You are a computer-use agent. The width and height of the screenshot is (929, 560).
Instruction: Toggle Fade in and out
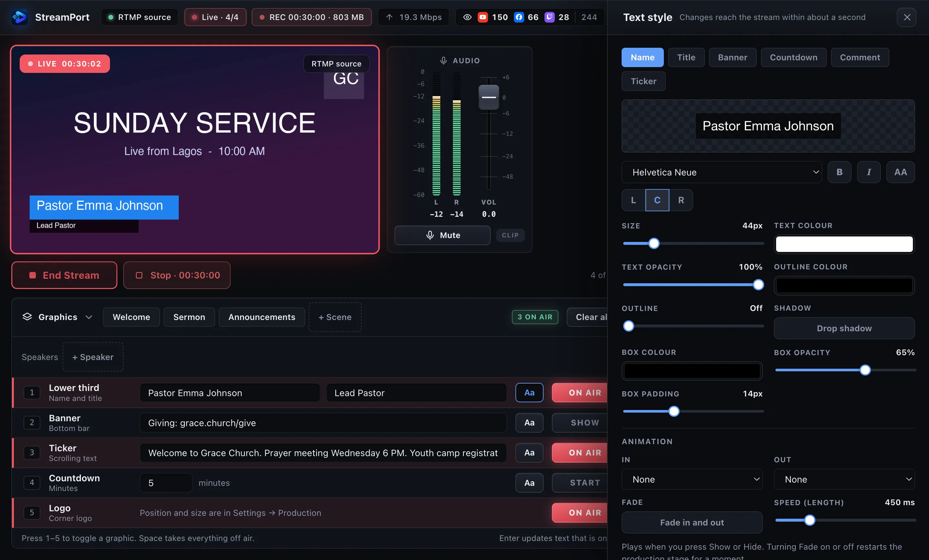[692, 522]
